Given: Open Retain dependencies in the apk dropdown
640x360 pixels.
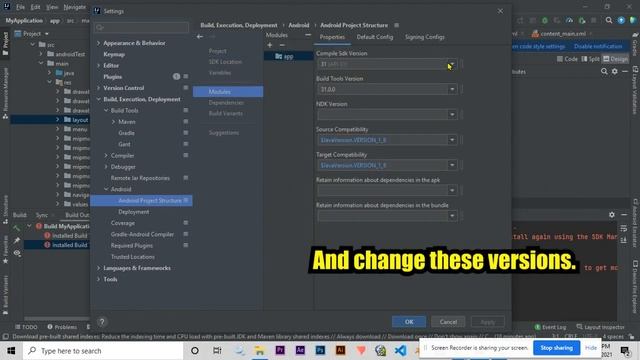Looking at the screenshot, I should pos(451,191).
